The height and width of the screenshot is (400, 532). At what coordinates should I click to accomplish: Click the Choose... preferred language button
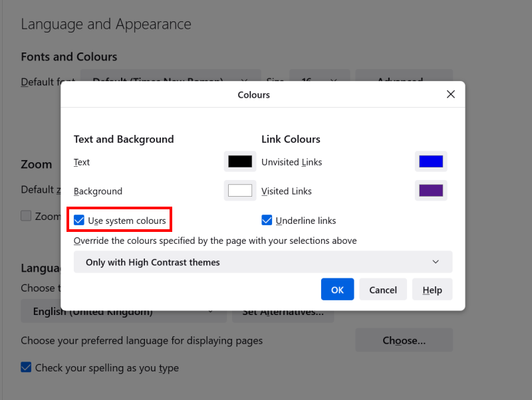404,340
